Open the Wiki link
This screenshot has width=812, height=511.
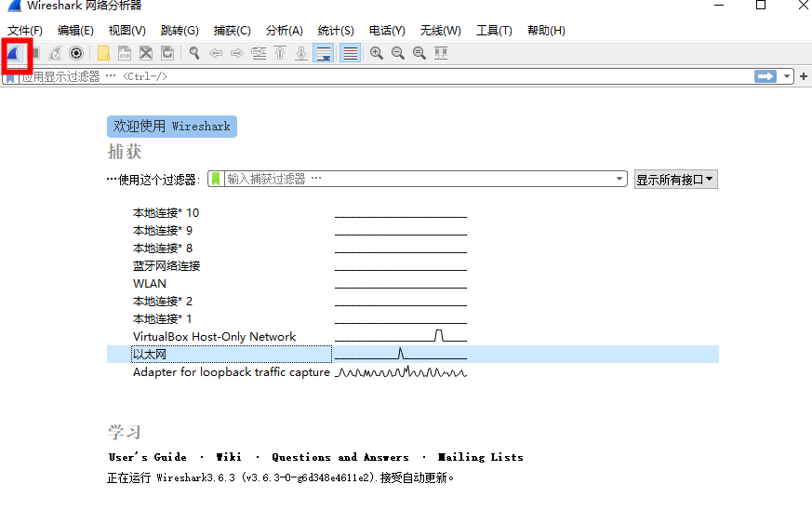[229, 457]
